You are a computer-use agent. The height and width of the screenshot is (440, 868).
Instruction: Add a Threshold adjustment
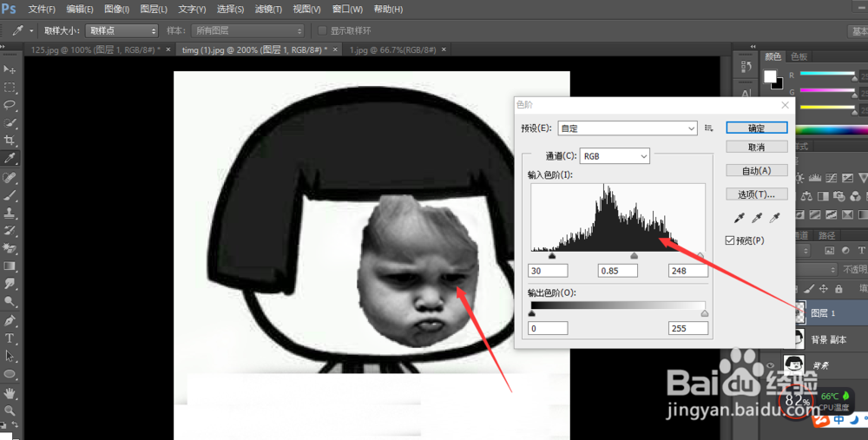(831, 214)
